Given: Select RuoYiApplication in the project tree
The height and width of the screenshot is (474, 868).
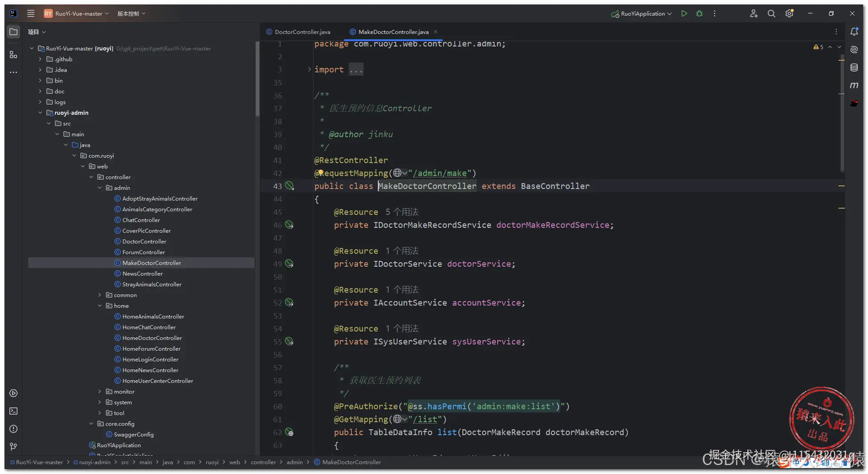Looking at the screenshot, I should coord(119,445).
